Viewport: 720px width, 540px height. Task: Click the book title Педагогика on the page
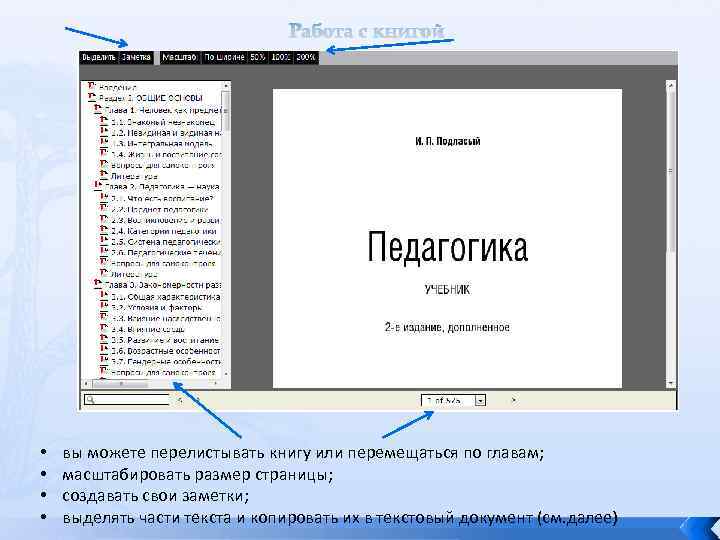pyautogui.click(x=447, y=247)
